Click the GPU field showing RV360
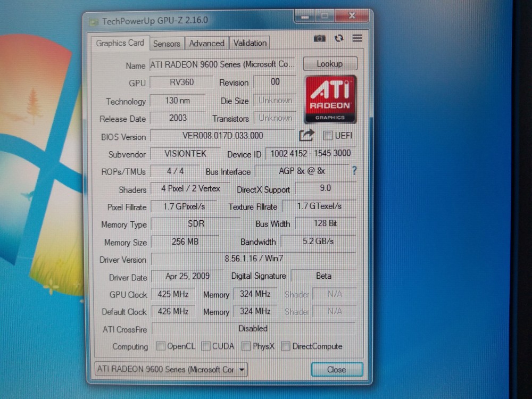Screen dimensions: 532x399 [x=181, y=82]
